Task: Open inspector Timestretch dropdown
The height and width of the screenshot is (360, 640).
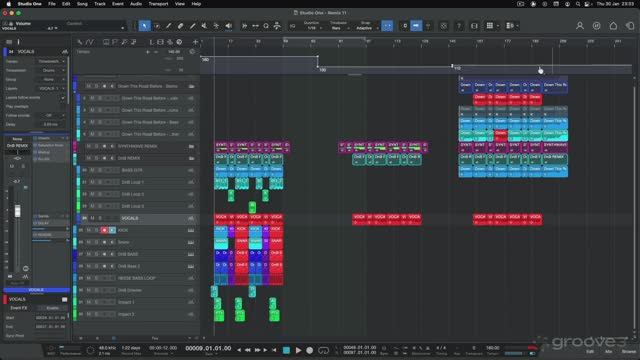Action: pyautogui.click(x=51, y=70)
